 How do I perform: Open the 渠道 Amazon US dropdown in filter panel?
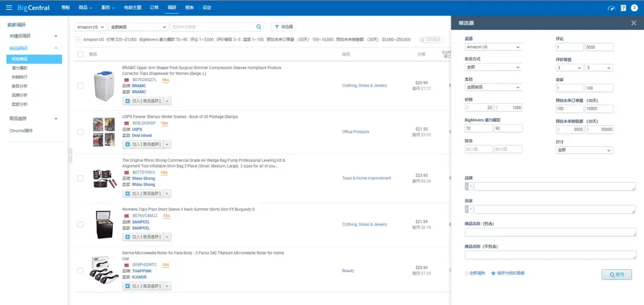493,47
